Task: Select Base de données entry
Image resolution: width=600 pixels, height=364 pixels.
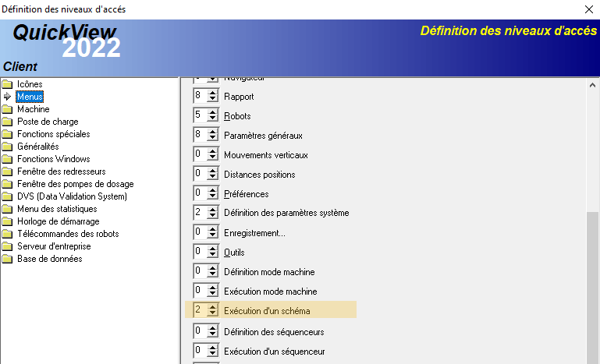Action: tap(50, 259)
